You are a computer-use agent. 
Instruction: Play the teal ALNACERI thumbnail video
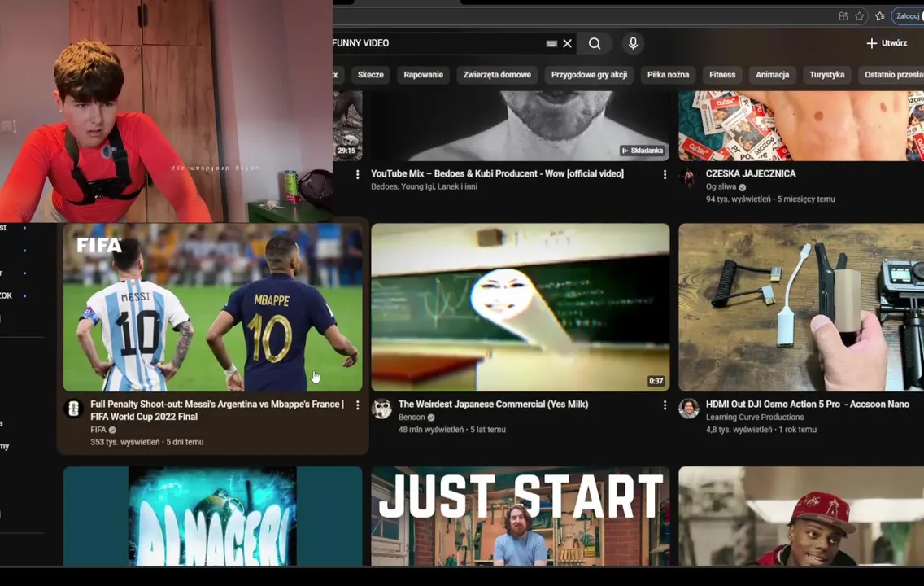pyautogui.click(x=213, y=516)
